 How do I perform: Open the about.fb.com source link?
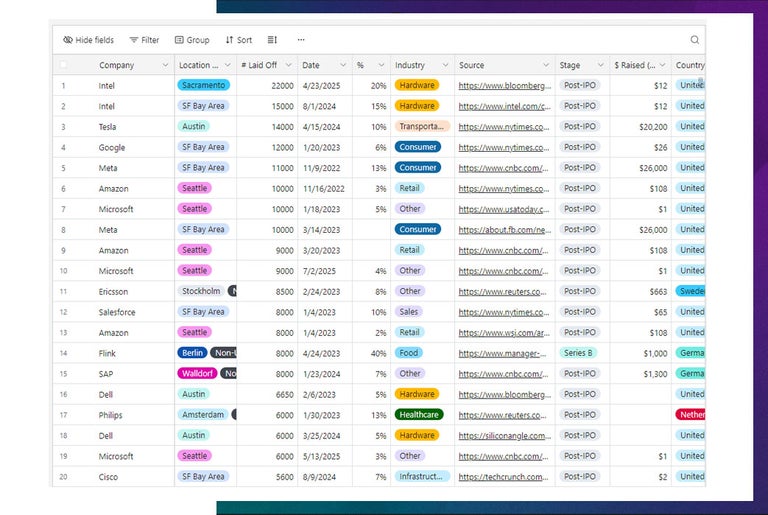point(504,229)
